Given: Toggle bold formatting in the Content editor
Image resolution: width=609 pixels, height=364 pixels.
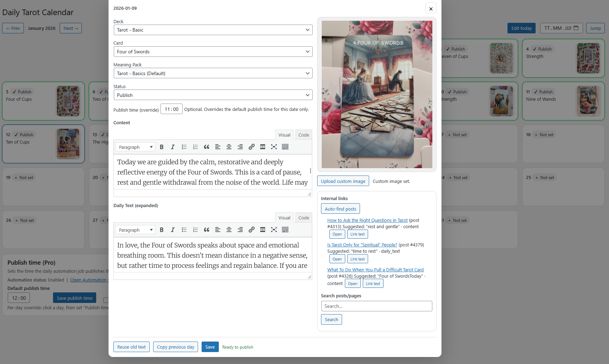Looking at the screenshot, I should pos(162,147).
